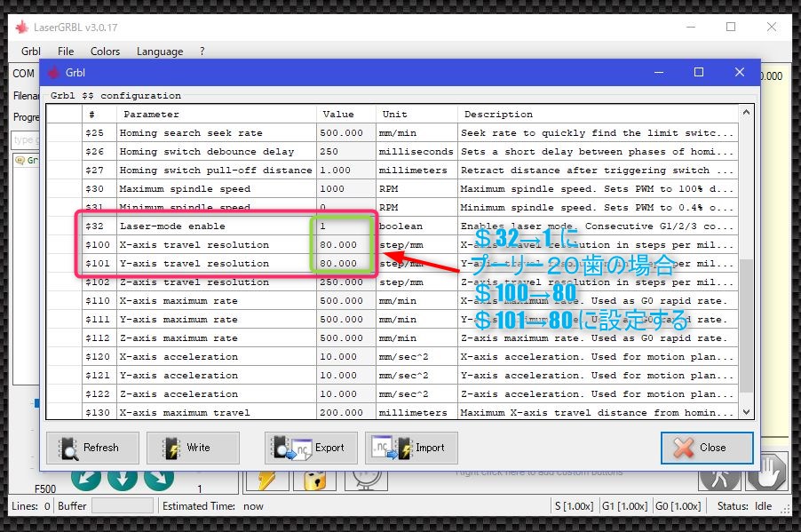Export the Grbl configuration
The image size is (801, 532).
pos(311,448)
